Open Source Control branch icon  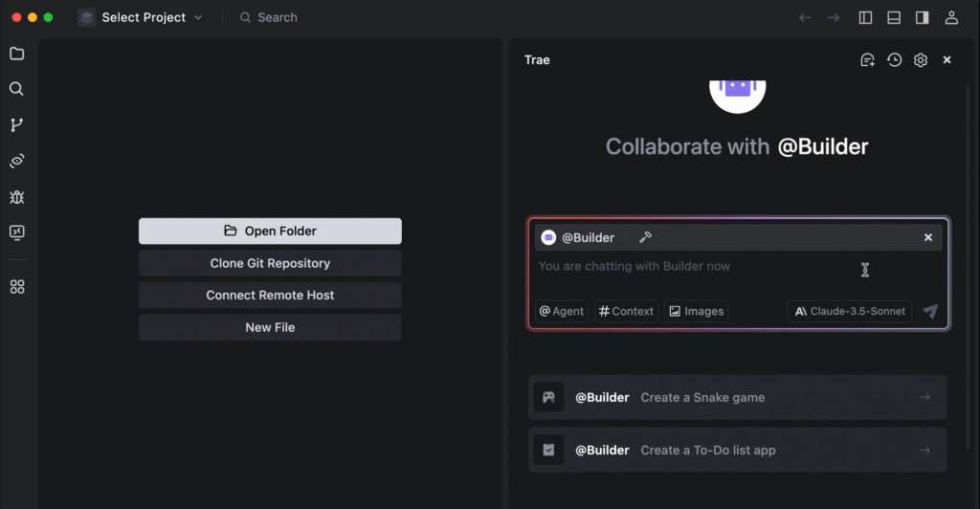point(17,125)
